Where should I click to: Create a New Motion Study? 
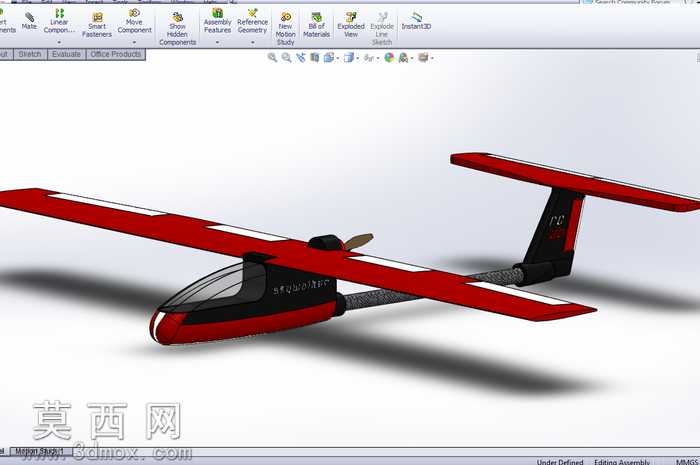tap(285, 29)
